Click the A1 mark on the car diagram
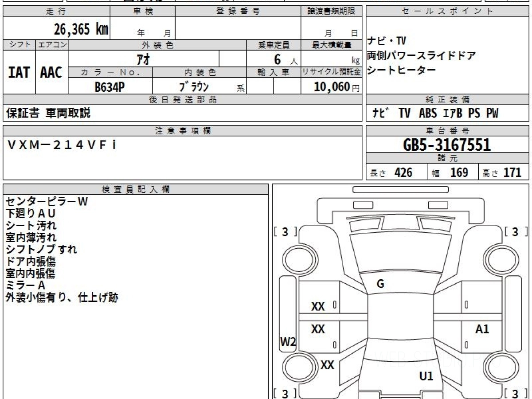The image size is (532, 399). click(x=482, y=329)
